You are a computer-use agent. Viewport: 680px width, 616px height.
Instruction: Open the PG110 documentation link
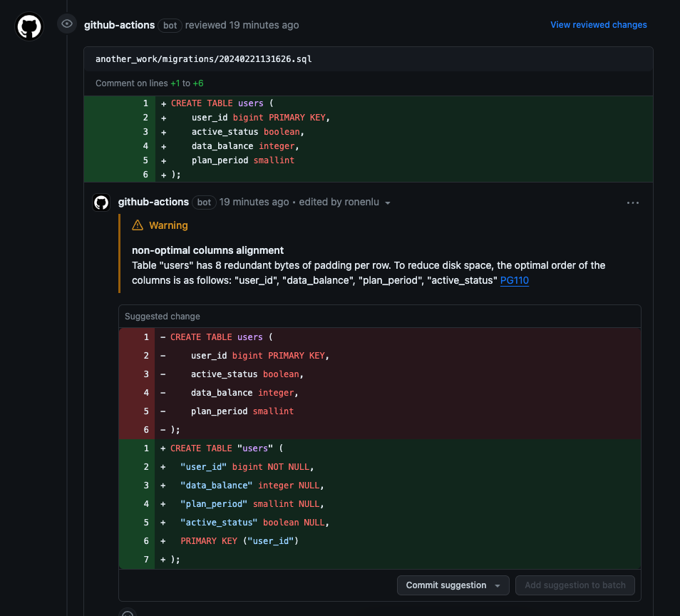[514, 280]
